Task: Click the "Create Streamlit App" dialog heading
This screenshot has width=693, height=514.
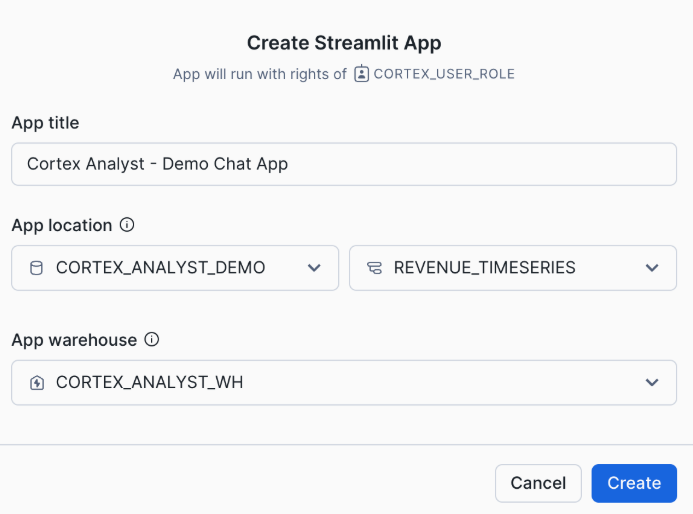Action: pos(344,43)
